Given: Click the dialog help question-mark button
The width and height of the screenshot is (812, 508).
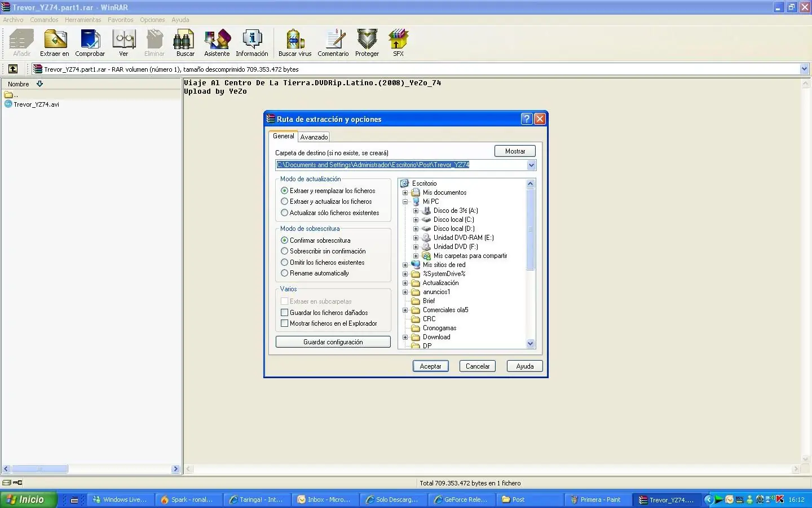Looking at the screenshot, I should tap(527, 119).
